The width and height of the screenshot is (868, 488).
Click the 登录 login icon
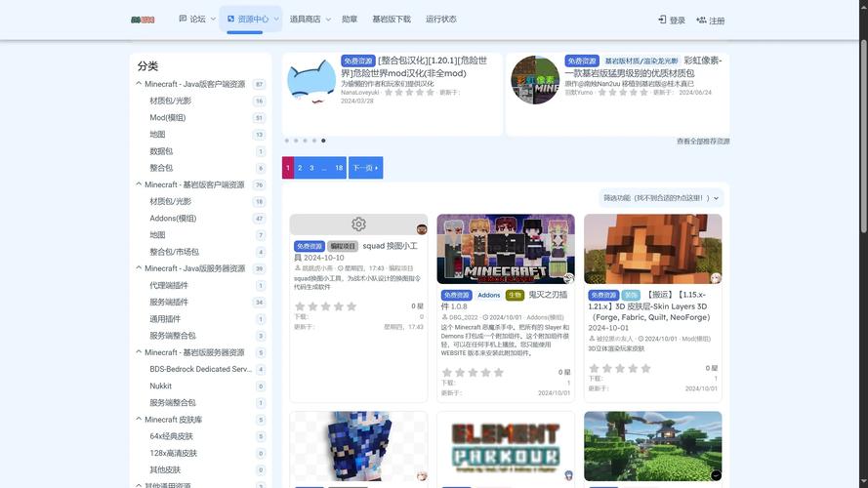pyautogui.click(x=662, y=20)
